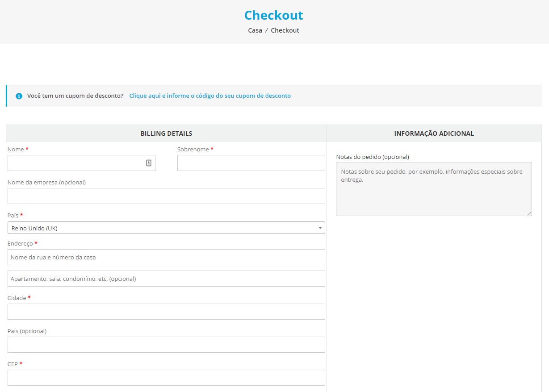549x392 pixels.
Task: Click the País (opcional) text field
Action: 166,345
